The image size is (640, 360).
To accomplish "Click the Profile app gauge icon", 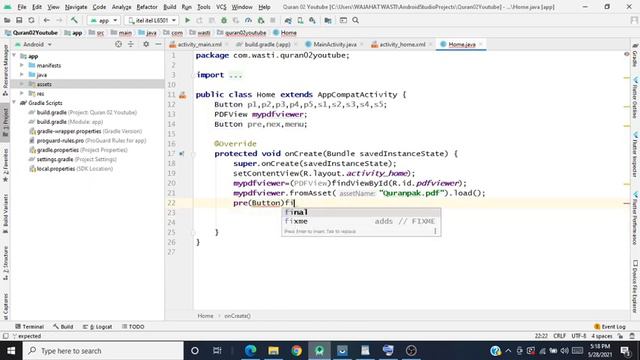I will click(248, 20).
